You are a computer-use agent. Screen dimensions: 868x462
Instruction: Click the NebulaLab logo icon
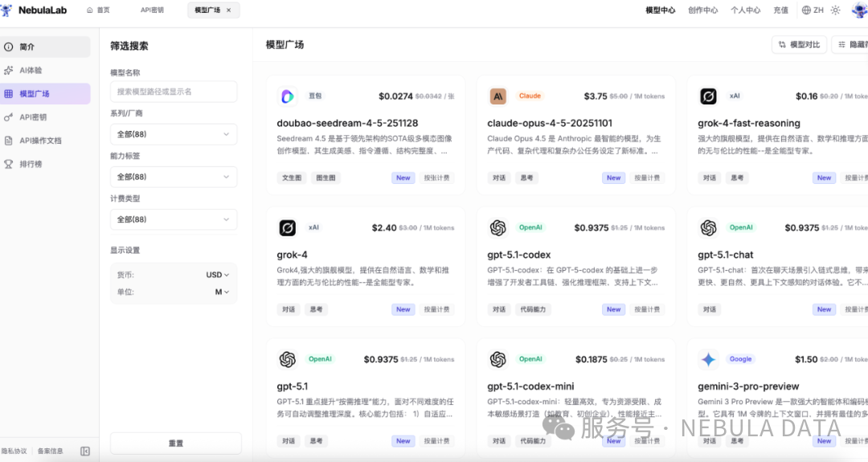pos(6,10)
